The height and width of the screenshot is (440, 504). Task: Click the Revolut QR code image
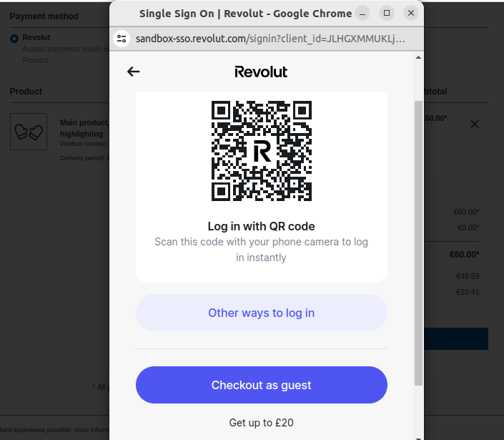[x=262, y=151]
